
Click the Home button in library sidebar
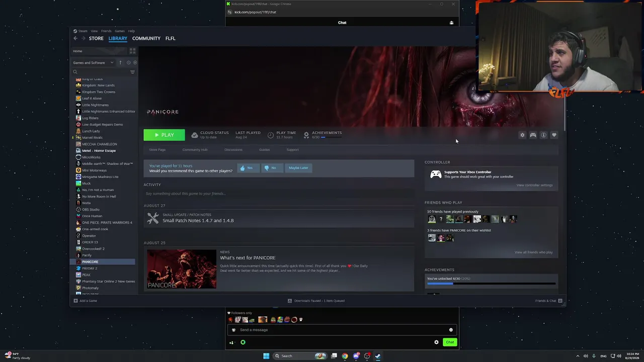click(100, 51)
